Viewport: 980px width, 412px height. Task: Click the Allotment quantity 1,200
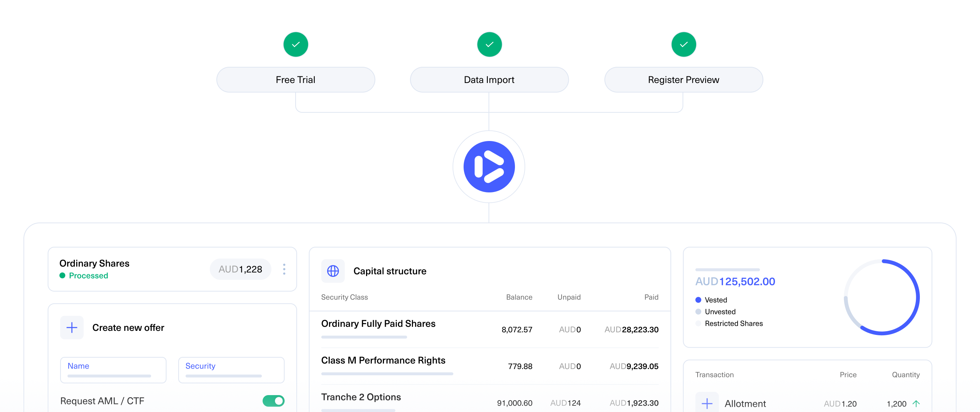pyautogui.click(x=896, y=404)
